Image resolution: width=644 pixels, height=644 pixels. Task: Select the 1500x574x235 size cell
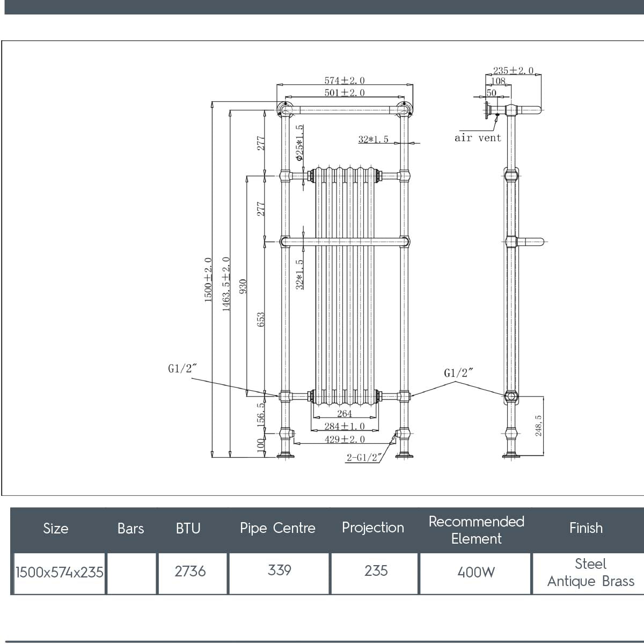pos(59,573)
